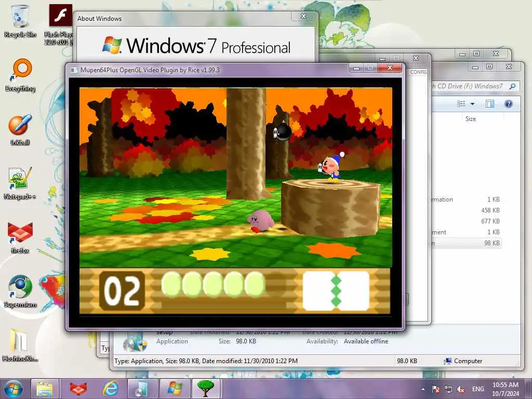Launch Inkball from the desktop
The image size is (532, 399).
(x=20, y=129)
